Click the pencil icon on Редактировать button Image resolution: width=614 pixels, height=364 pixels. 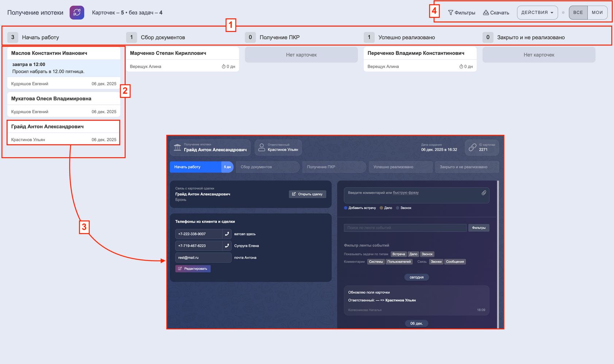180,269
